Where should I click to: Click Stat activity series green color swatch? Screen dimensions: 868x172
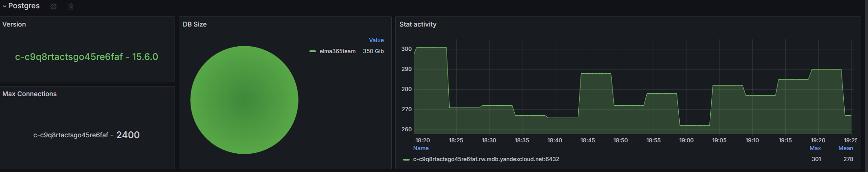[x=406, y=160]
